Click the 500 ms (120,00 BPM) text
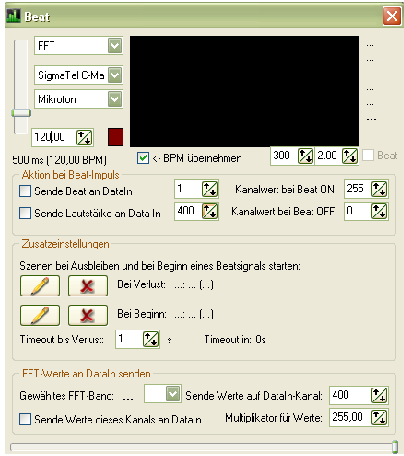The image size is (404, 456). click(x=59, y=160)
